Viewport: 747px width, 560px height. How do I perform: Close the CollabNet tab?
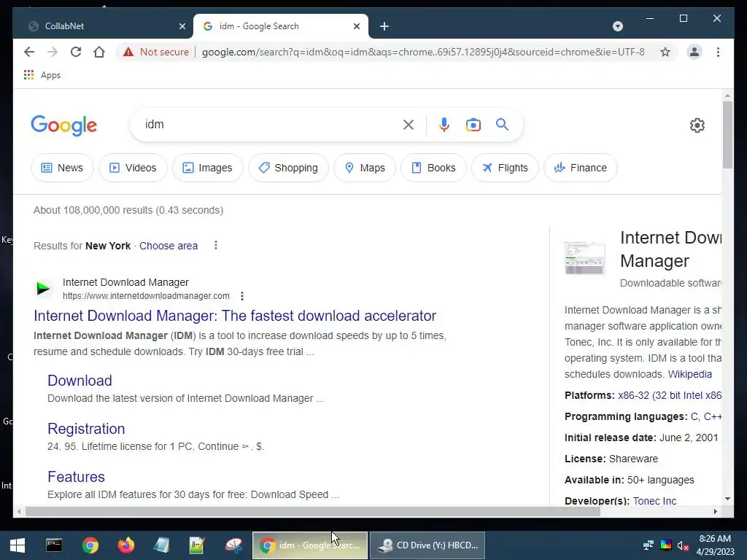pyautogui.click(x=182, y=26)
